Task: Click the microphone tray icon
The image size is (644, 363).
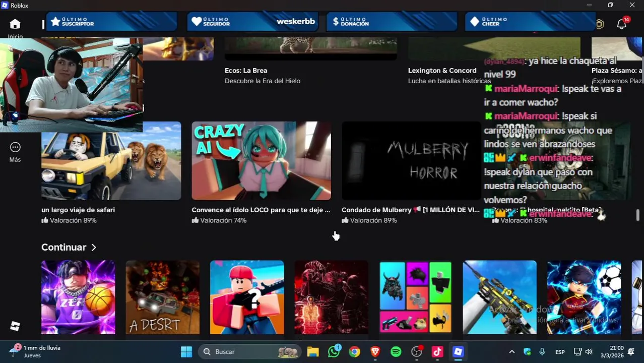Action: [x=542, y=352]
